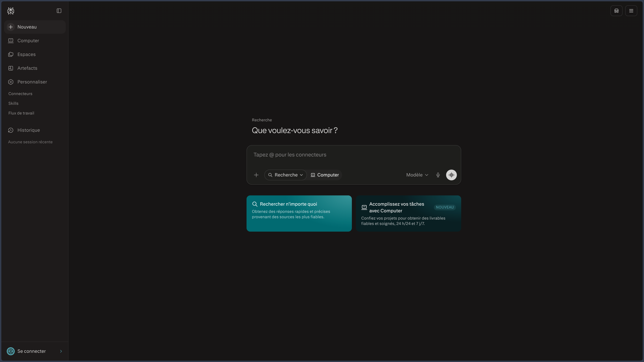Click the incognito icon at top right
Screen dimensions: 644x362
(x=616, y=11)
